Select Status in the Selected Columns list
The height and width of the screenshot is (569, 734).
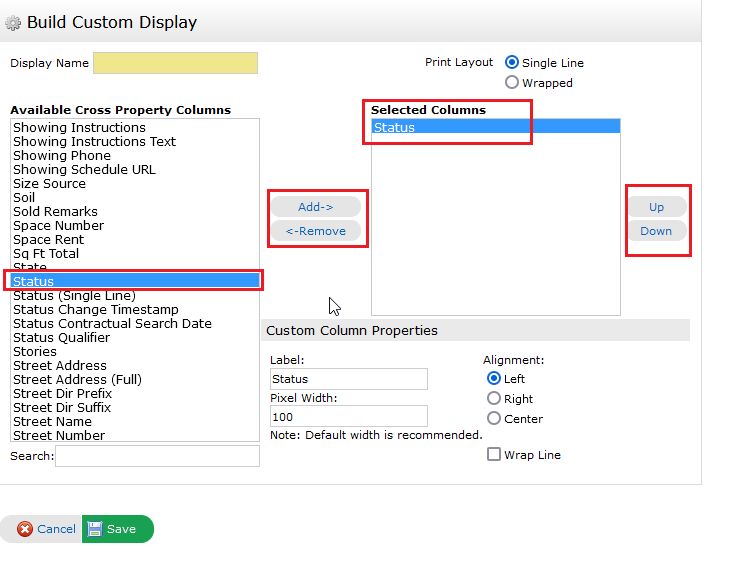[496, 127]
